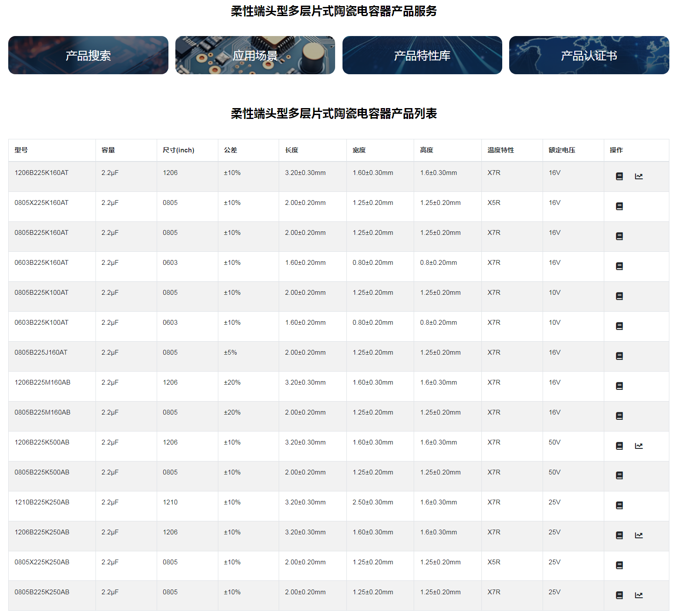This screenshot has height=616, width=675.
Task: Click the 额定电压 column header
Action: pyautogui.click(x=562, y=150)
